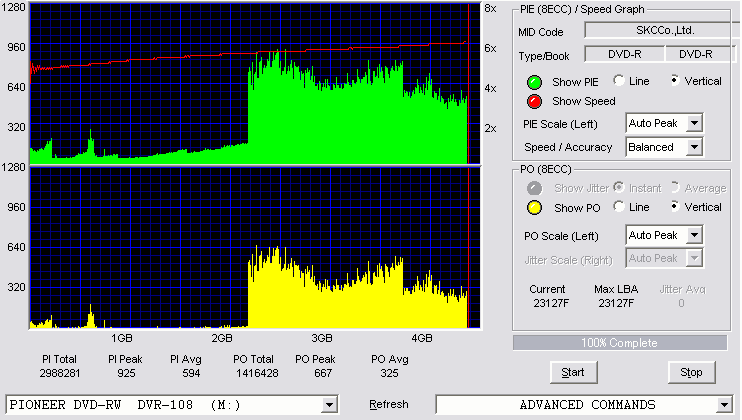The width and height of the screenshot is (742, 420).
Task: Click the Stop button
Action: (691, 373)
